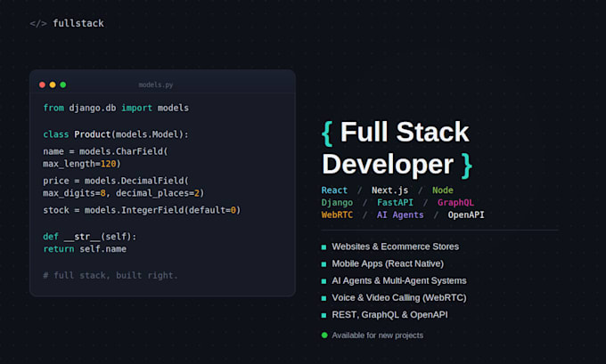Click the 'max_length=120)' line
This screenshot has height=364, width=606.
(x=82, y=164)
